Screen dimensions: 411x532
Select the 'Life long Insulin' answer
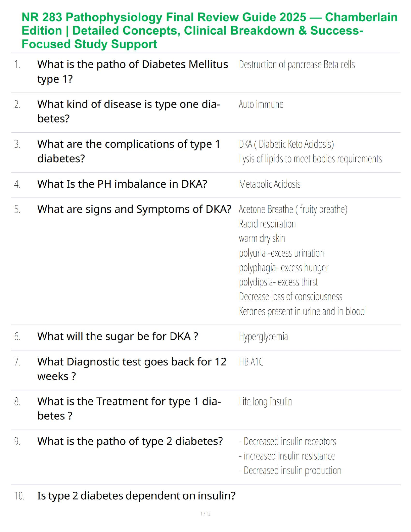(x=265, y=402)
